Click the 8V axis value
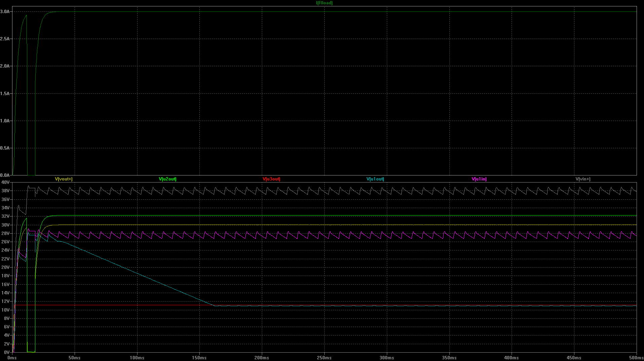The image size is (644, 361). tap(7, 319)
